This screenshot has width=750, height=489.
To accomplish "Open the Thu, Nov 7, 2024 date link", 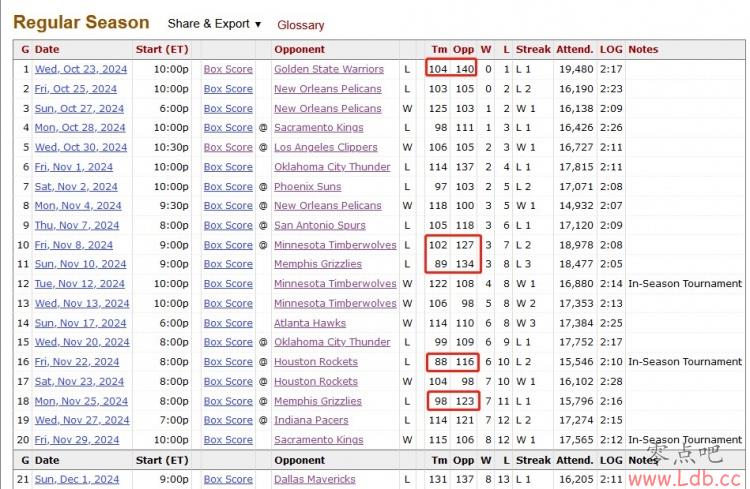I will 77,225.
